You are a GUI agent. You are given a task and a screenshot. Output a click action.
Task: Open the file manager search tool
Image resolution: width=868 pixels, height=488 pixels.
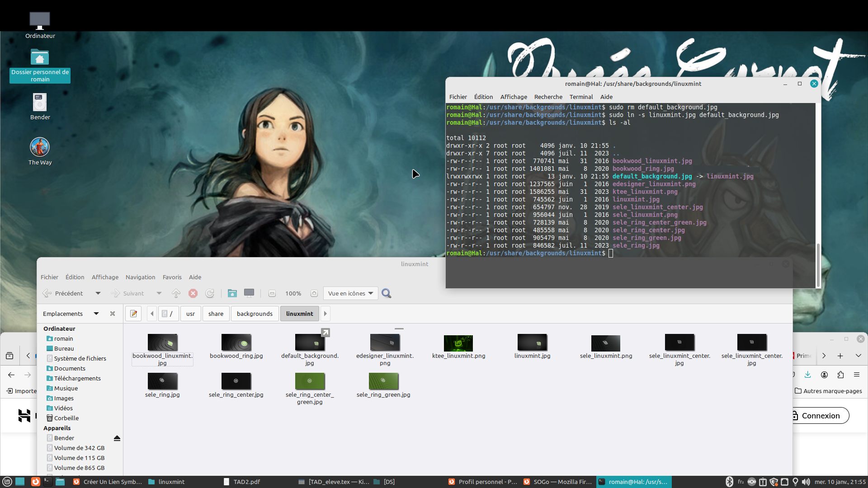pos(386,293)
